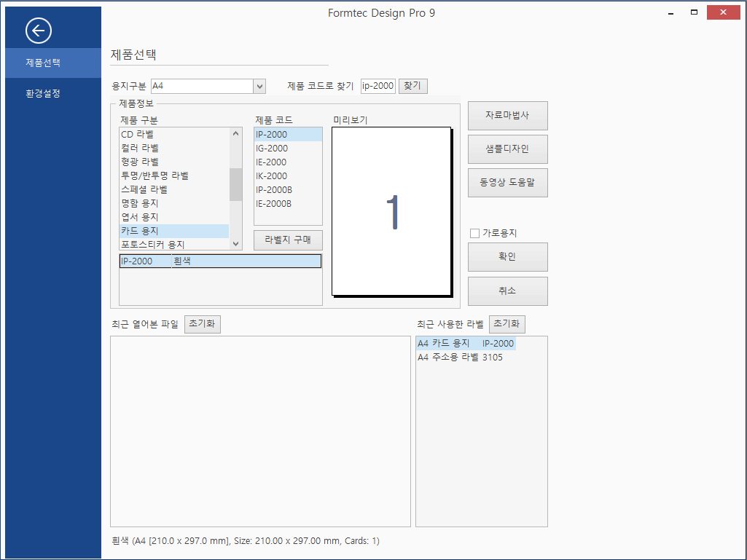Confirm with the 확인 button

[508, 256]
